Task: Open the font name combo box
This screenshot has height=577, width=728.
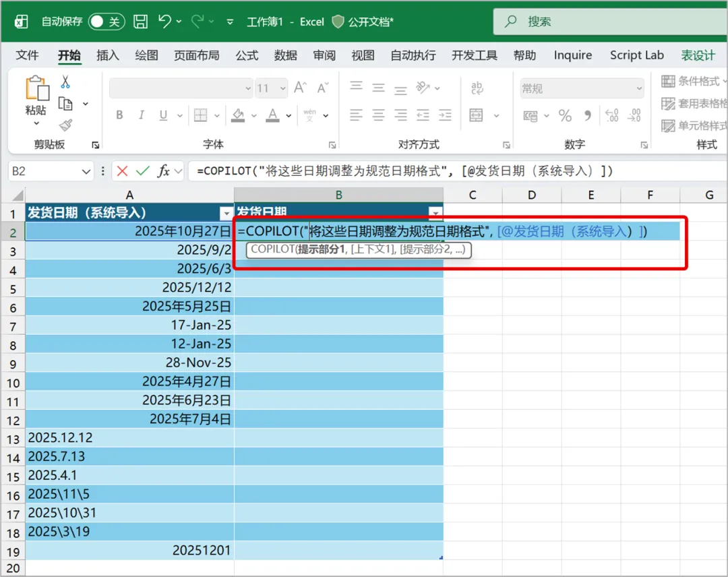Action: (181, 88)
